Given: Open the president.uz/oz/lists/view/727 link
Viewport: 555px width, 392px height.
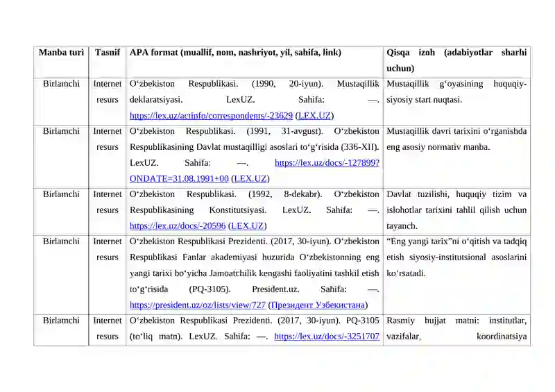Looking at the screenshot, I should (198, 305).
